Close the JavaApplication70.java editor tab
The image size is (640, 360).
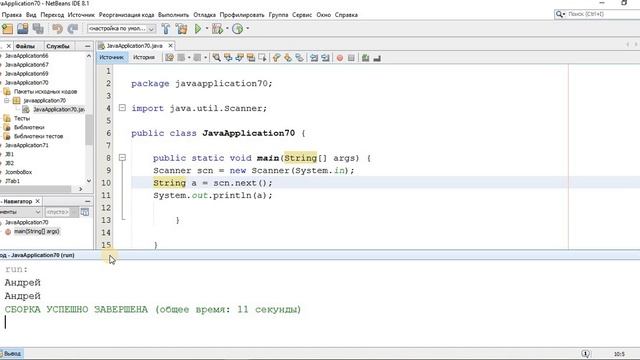click(x=171, y=46)
